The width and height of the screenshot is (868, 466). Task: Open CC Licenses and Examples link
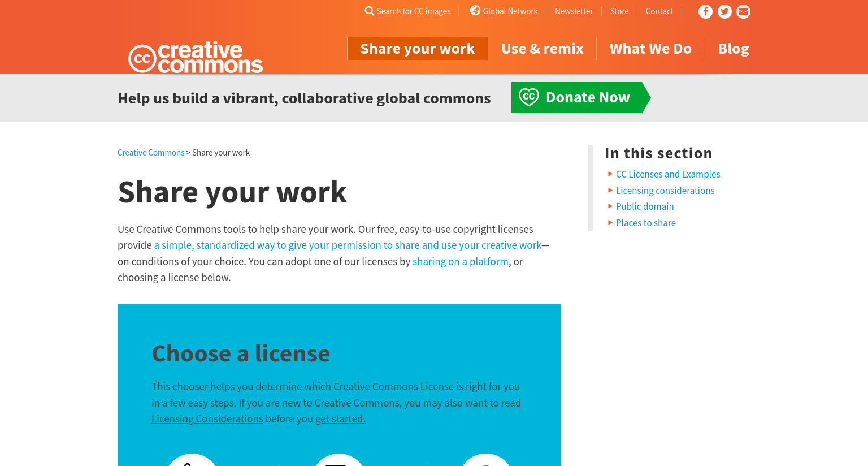point(668,174)
